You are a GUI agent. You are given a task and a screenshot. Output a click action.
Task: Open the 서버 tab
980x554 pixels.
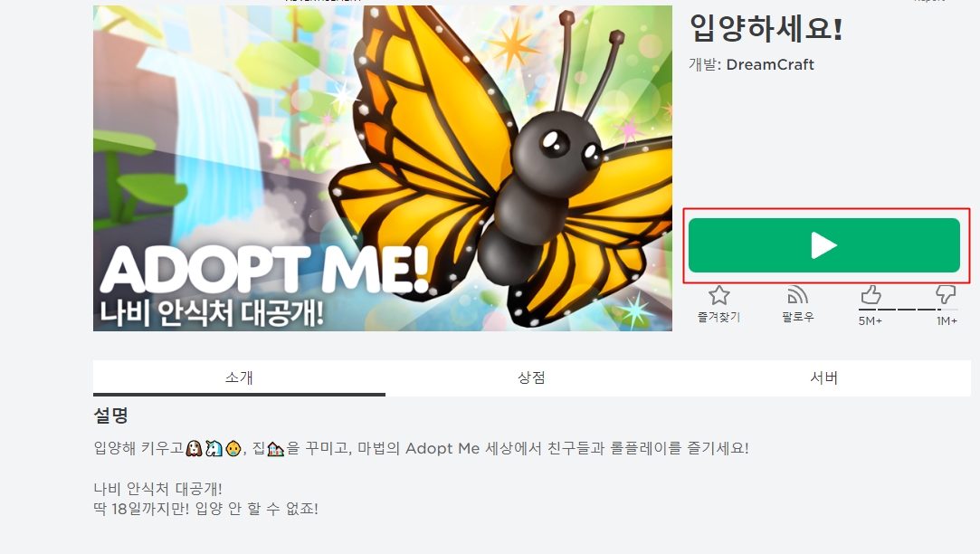[823, 377]
